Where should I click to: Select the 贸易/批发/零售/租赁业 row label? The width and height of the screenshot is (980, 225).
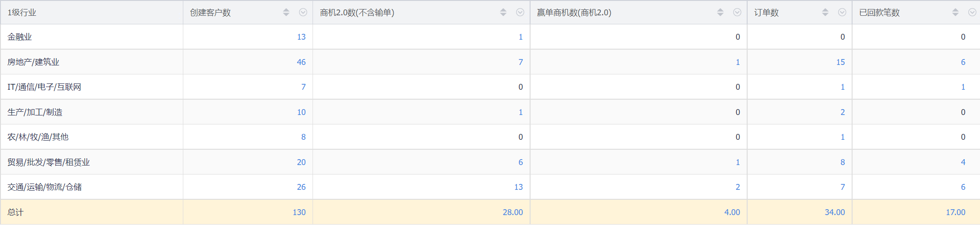pyautogui.click(x=49, y=162)
